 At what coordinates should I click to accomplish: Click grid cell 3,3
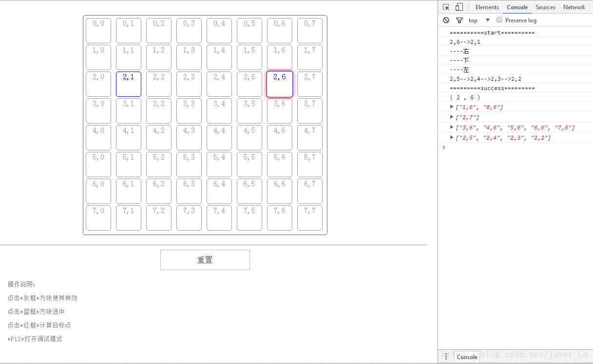pos(189,111)
